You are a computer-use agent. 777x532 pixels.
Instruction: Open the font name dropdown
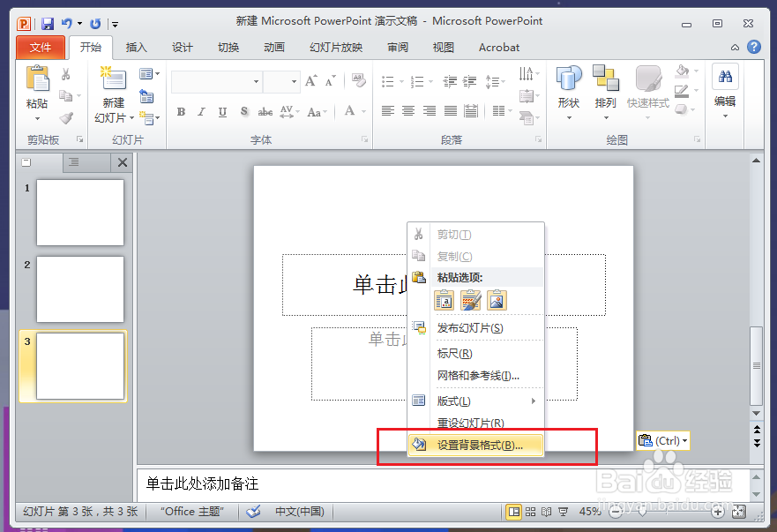[x=256, y=81]
